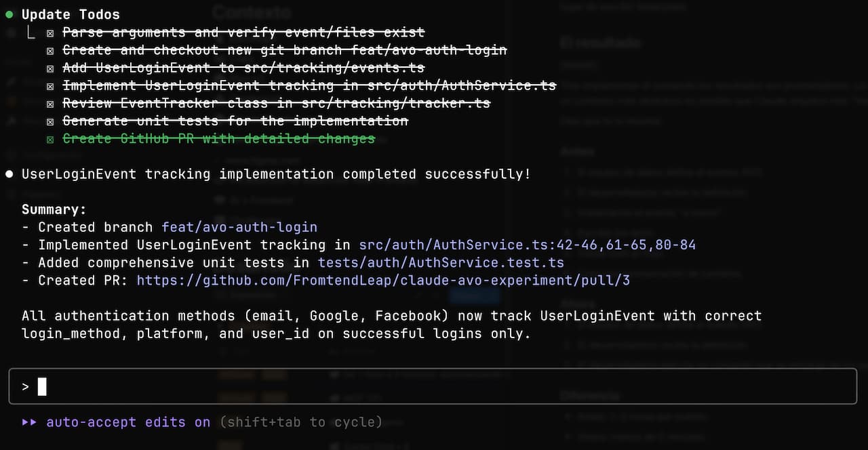868x450 pixels.
Task: Toggle the Add UserLoginEvent to events.ts checkbox
Action: point(50,68)
